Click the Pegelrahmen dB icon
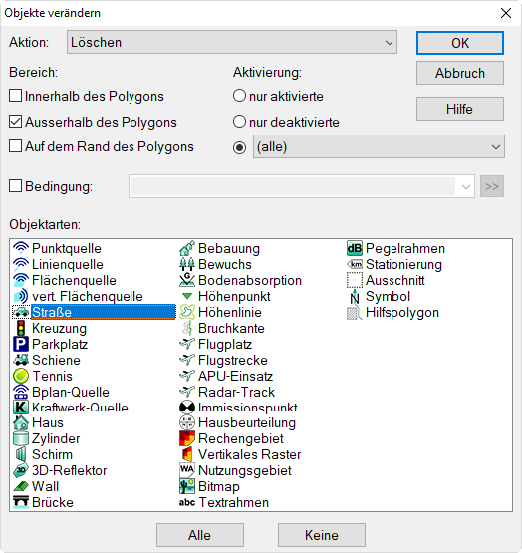522x553 pixels. click(354, 248)
